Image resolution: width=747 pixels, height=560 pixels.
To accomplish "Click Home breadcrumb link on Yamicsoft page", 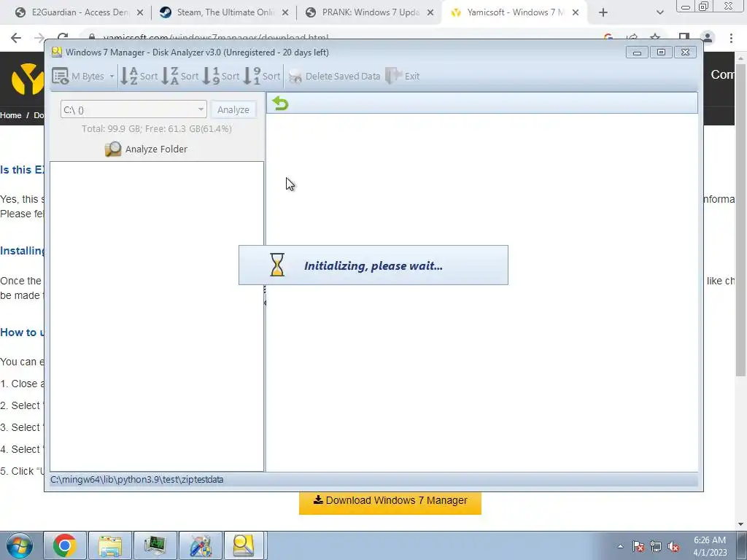I will (x=10, y=115).
